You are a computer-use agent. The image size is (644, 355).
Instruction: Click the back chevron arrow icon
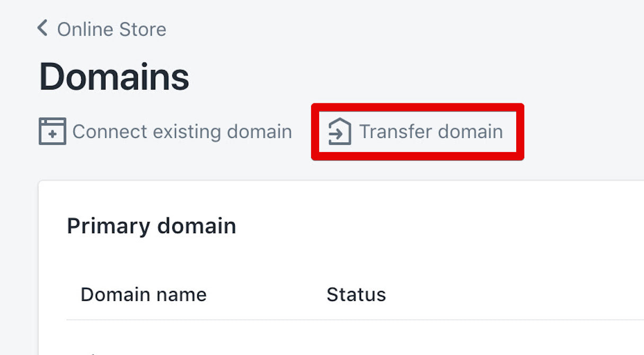point(42,28)
